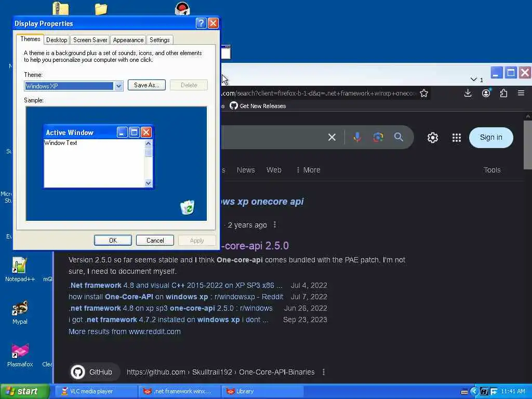The image size is (532, 399).
Task: Open More results from www.reddit.com
Action: [x=125, y=331]
